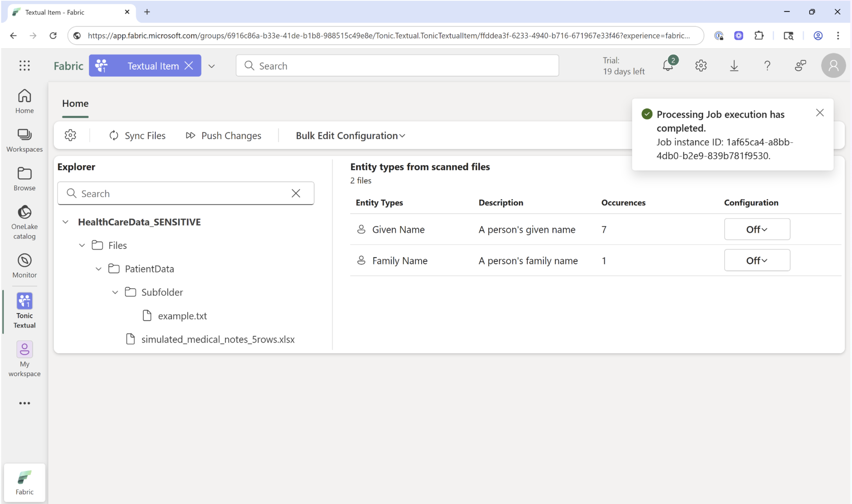Collapse the PatientData folder chevron

pyautogui.click(x=98, y=269)
